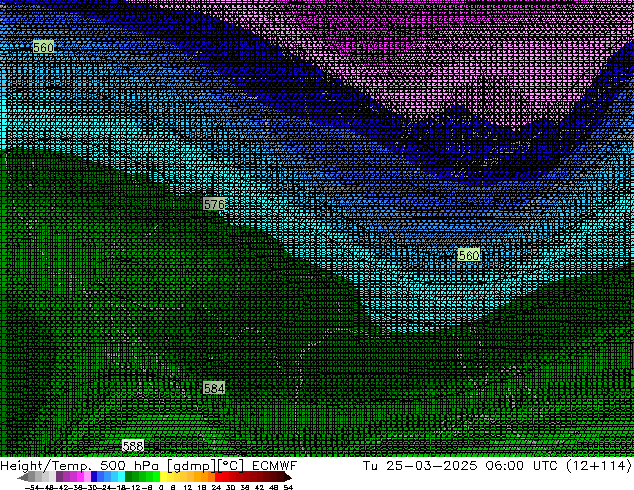
Task: Click the yellow legend swatch above 0
Action: click(164, 476)
